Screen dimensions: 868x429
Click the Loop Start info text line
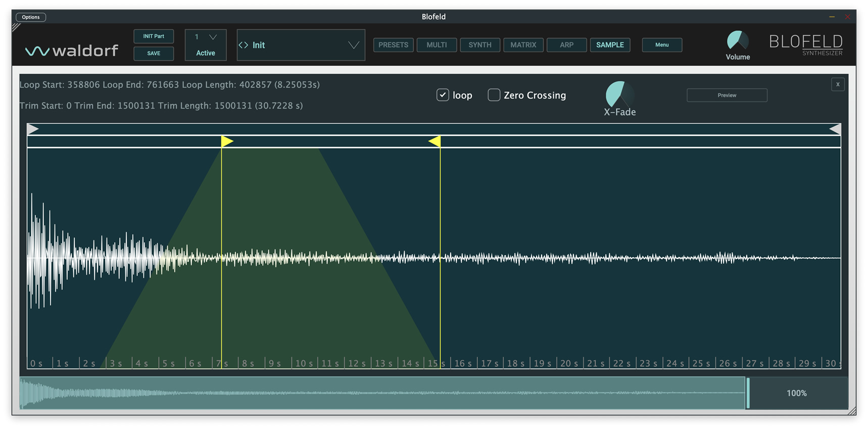(x=170, y=85)
